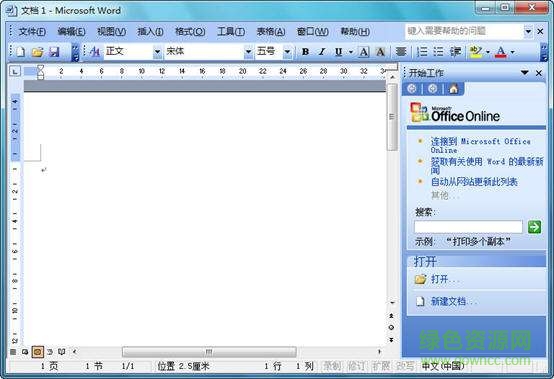Screen dimensions: 554x379
Task: Click the text alignment icon
Action: pos(401,52)
